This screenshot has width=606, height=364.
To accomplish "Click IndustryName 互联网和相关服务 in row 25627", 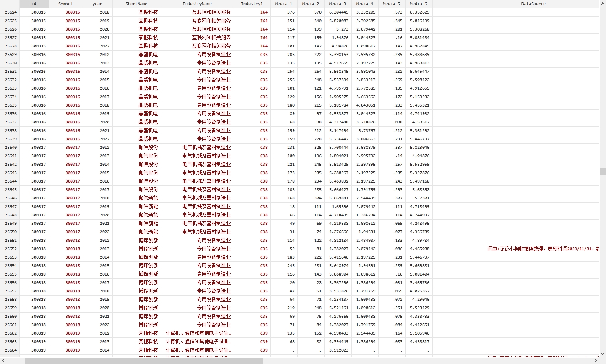I will point(211,38).
